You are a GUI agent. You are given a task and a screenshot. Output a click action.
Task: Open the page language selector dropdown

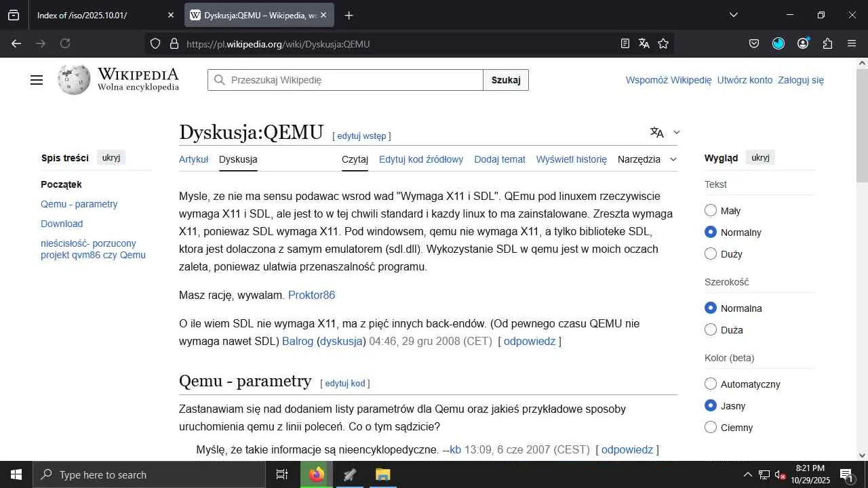[x=665, y=132]
